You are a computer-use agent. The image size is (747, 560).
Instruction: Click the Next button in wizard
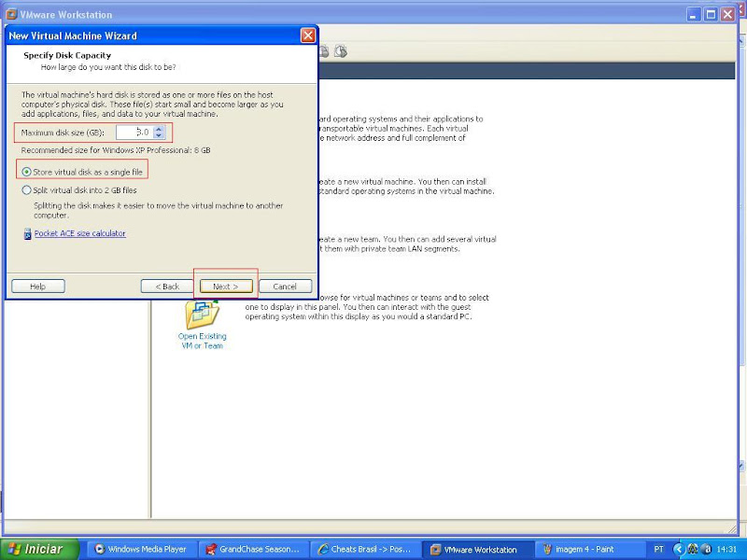(x=226, y=287)
